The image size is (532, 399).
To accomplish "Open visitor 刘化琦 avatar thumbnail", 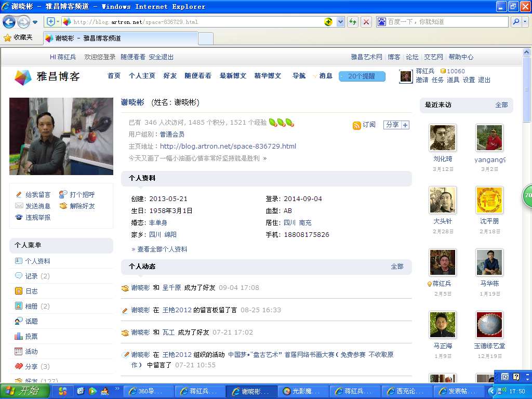I will (443, 138).
